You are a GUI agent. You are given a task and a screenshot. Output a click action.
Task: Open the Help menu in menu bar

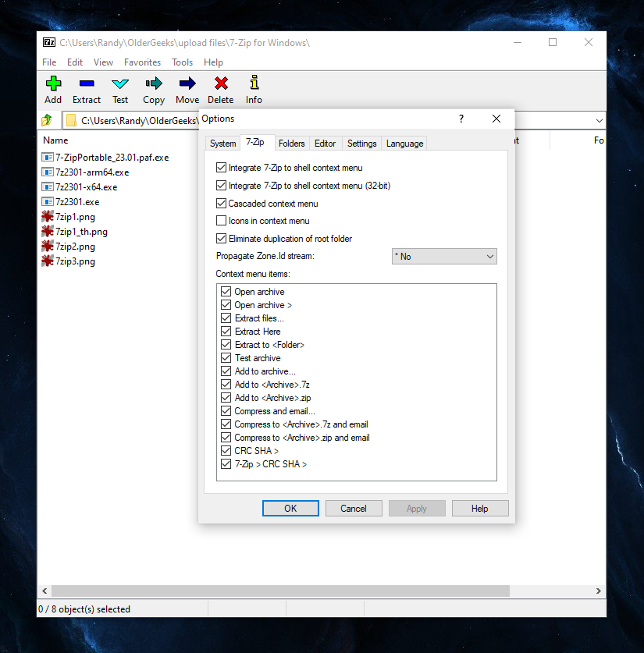pos(213,62)
